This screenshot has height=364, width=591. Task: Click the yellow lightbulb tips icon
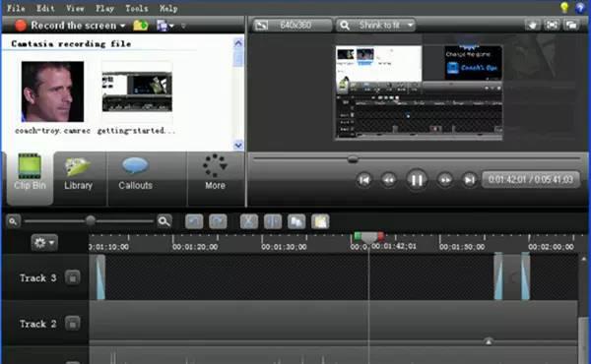[564, 8]
